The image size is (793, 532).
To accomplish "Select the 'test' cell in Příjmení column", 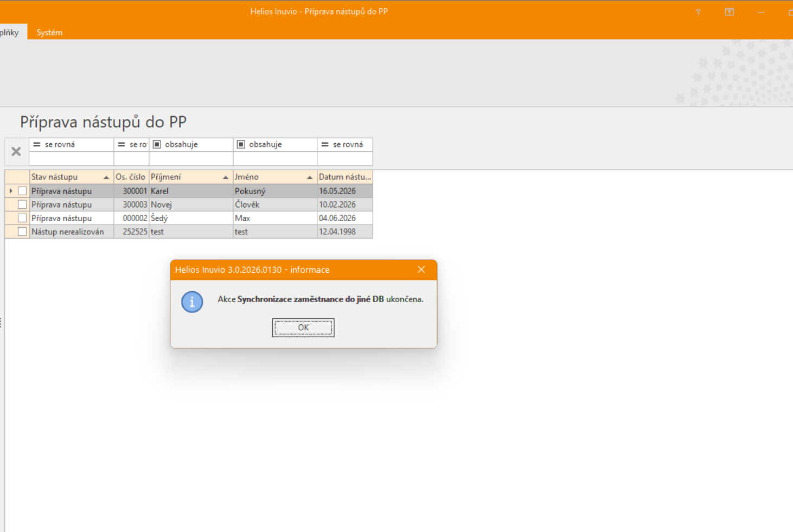I will click(x=191, y=232).
